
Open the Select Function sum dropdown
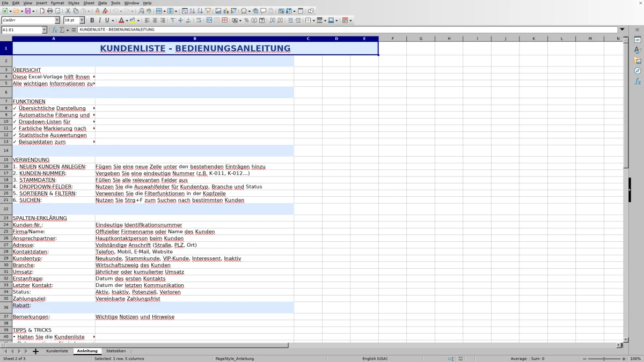(x=67, y=30)
